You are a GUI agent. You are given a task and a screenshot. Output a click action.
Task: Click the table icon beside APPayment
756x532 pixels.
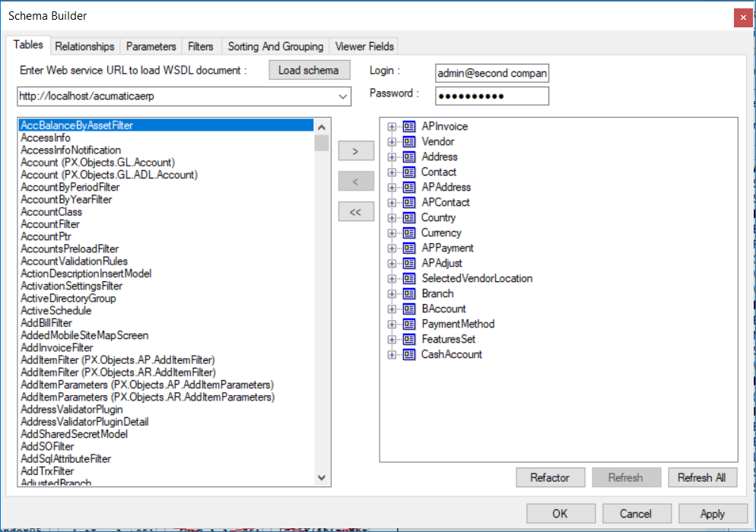(x=409, y=249)
